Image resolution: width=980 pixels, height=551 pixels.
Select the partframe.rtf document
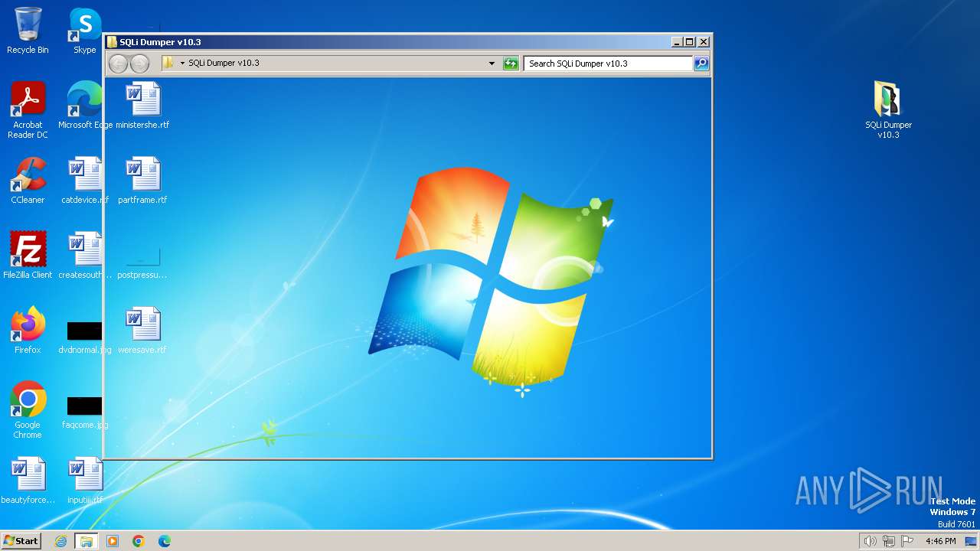point(142,181)
